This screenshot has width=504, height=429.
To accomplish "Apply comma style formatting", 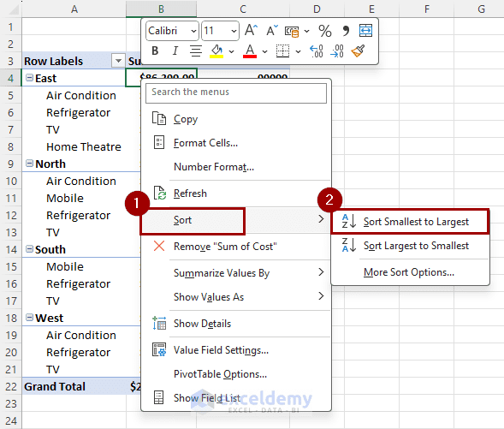I will click(x=346, y=31).
